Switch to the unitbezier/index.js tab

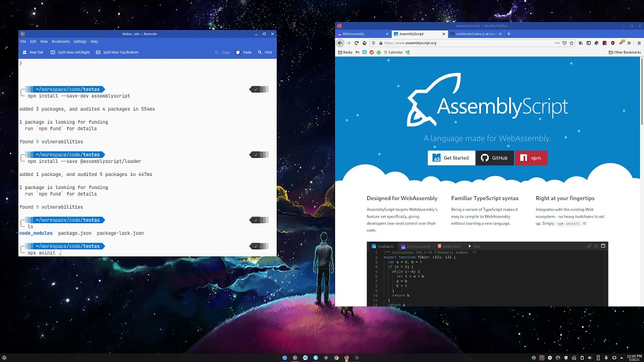[475, 34]
